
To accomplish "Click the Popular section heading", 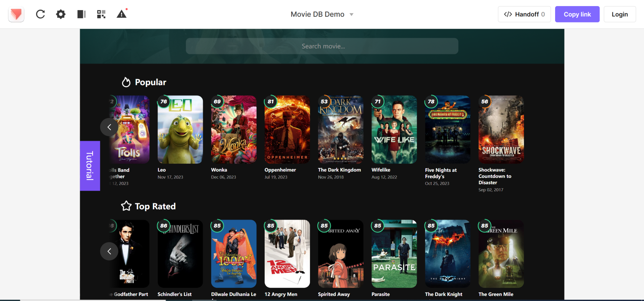I will tap(151, 82).
